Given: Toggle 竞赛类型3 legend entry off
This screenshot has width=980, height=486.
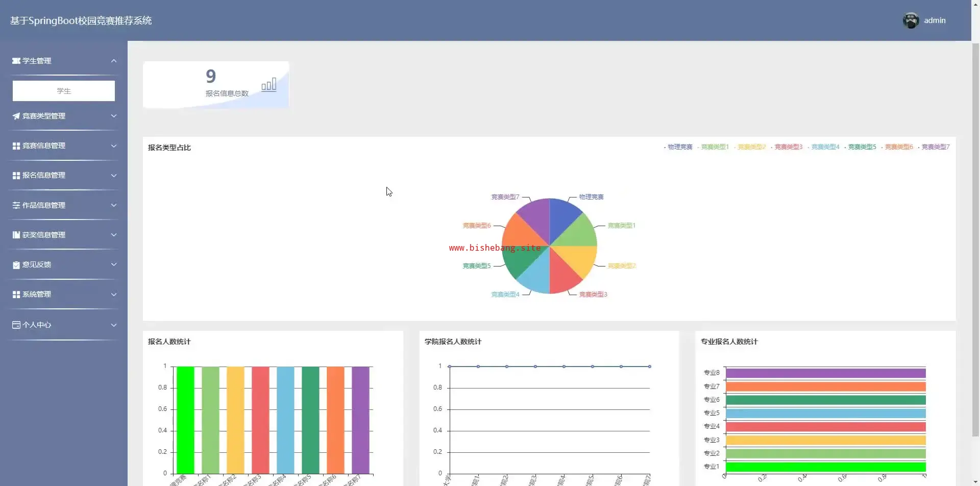Looking at the screenshot, I should [788, 147].
